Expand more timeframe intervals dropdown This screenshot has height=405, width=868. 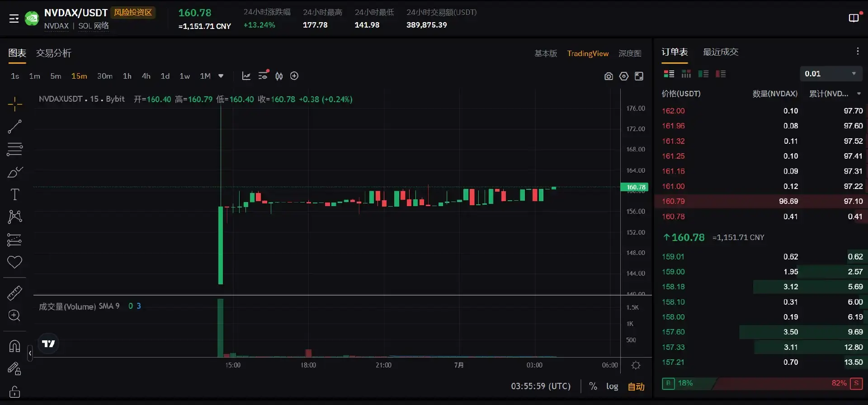(221, 76)
